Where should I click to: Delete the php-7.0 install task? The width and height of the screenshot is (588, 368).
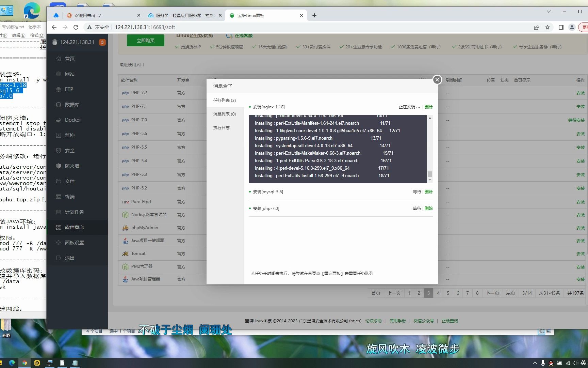click(429, 209)
